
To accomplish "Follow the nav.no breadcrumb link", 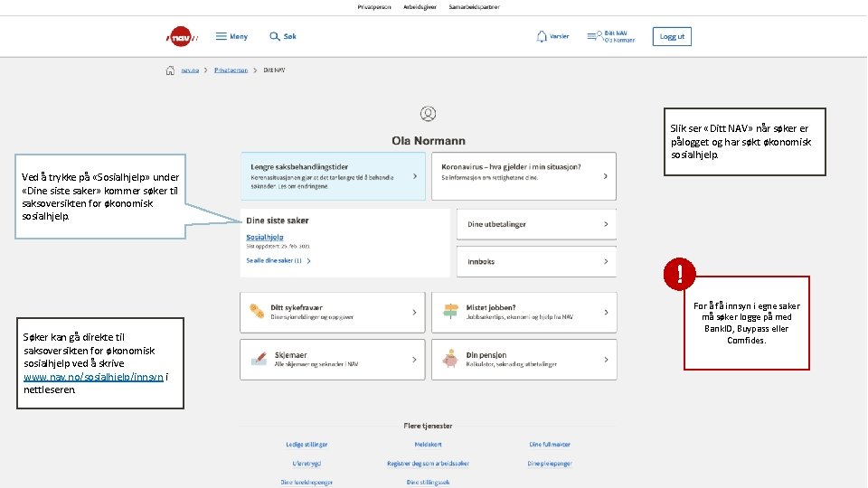I will pos(190,70).
